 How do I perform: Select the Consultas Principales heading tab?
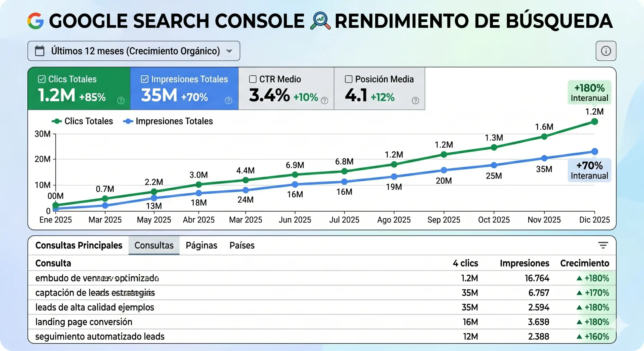click(x=79, y=245)
